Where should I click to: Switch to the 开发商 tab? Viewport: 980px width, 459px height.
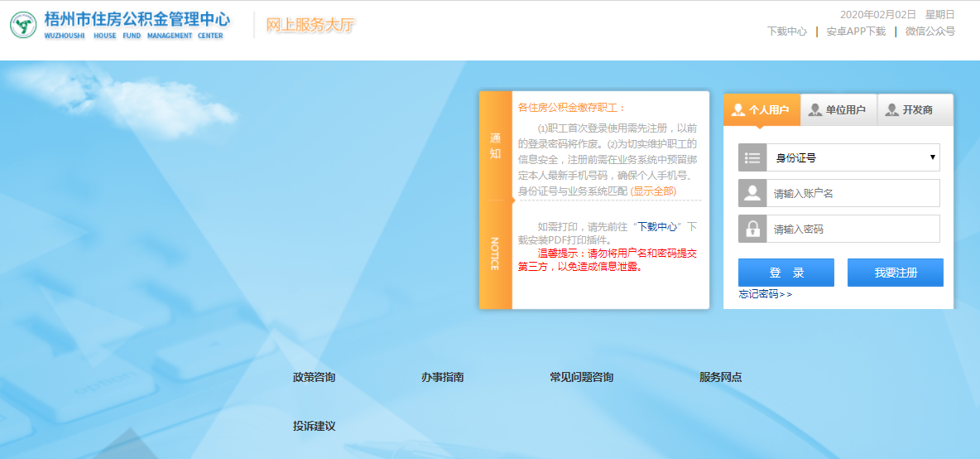[915, 110]
